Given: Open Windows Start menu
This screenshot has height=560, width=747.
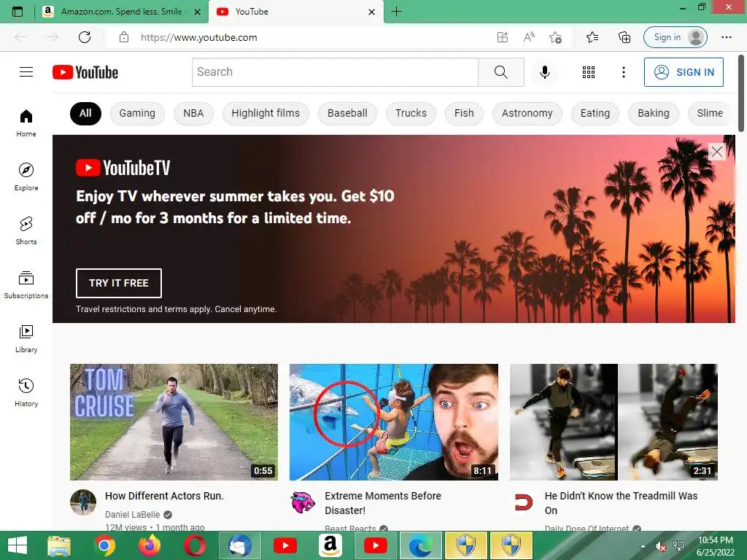Looking at the screenshot, I should pos(18,545).
